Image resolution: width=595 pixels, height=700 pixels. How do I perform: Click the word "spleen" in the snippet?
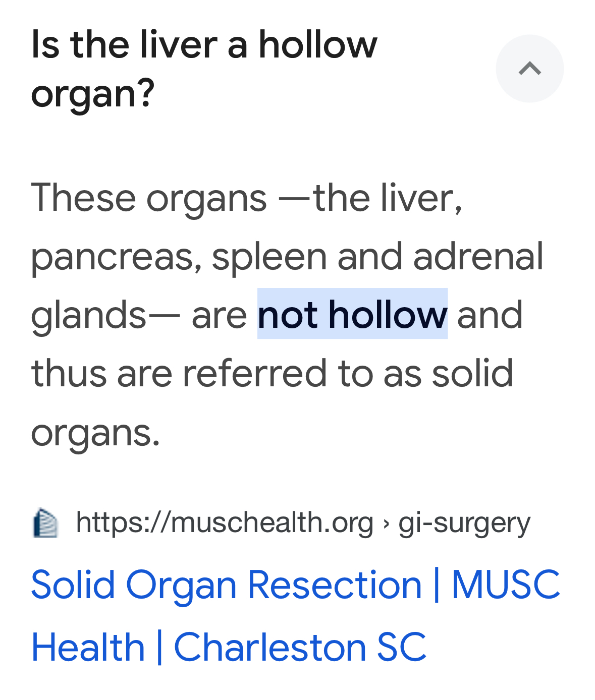point(269,257)
